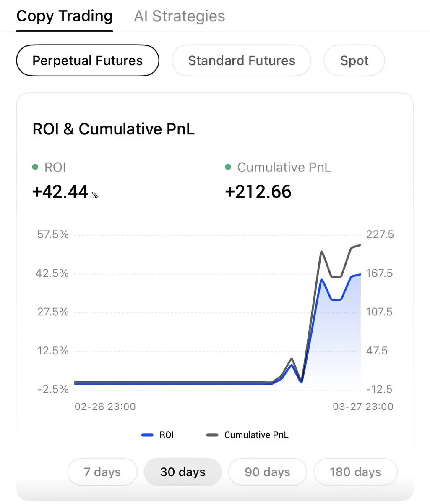
Task: Select the Perpetual Futures filter
Action: coord(88,60)
